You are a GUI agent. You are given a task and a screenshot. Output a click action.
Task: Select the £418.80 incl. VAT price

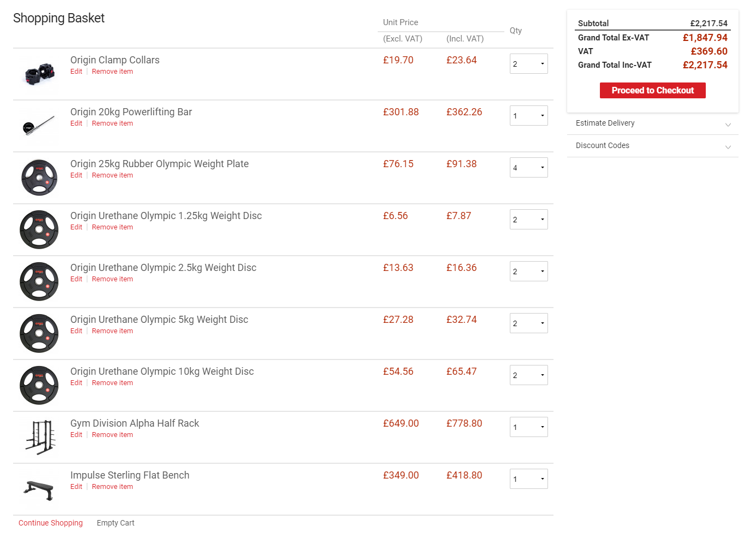coord(465,475)
